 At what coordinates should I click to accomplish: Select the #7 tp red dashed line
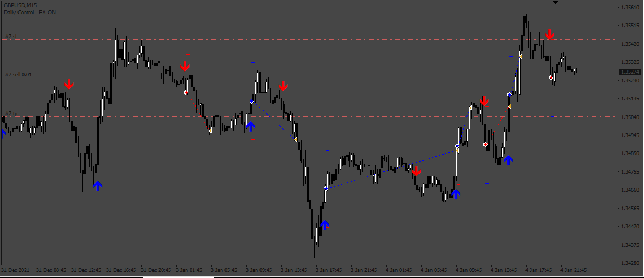click(309, 117)
